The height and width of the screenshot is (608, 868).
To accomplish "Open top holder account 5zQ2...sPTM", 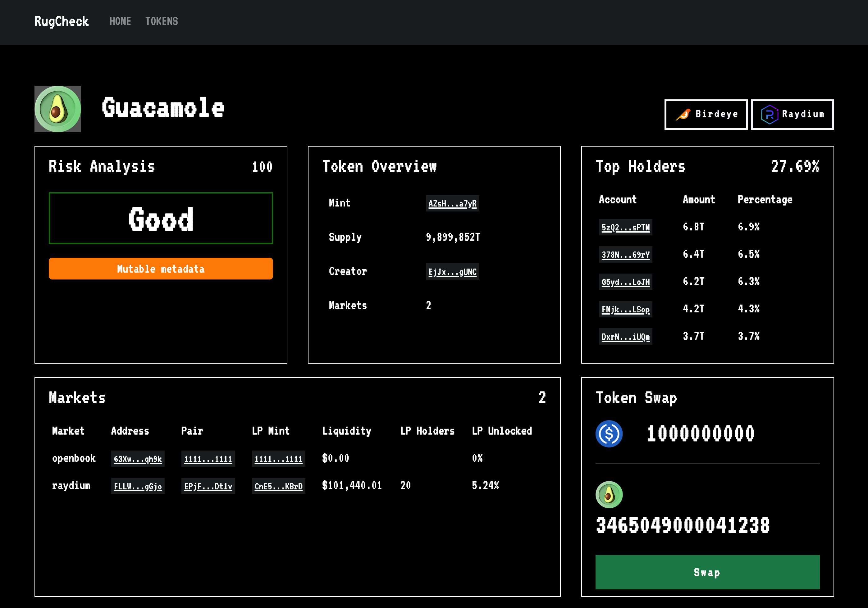I will pos(625,228).
